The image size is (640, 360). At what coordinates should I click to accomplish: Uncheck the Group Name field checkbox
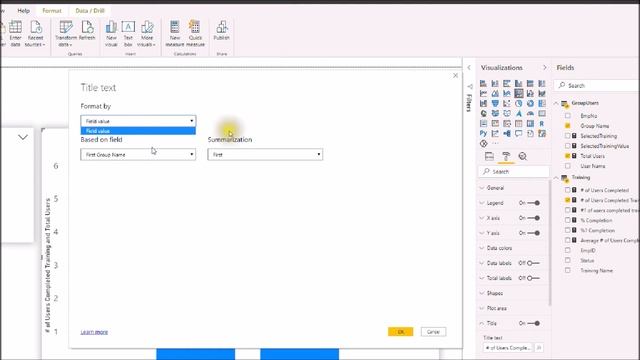tap(568, 126)
